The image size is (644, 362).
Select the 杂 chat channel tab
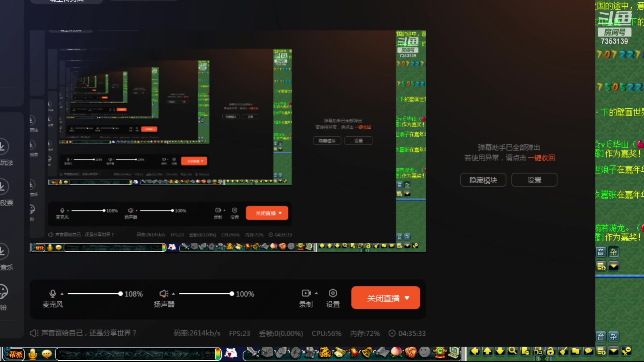point(613,252)
